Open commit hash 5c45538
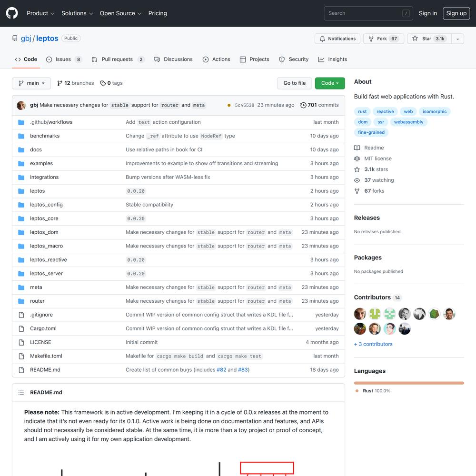 [x=244, y=105]
